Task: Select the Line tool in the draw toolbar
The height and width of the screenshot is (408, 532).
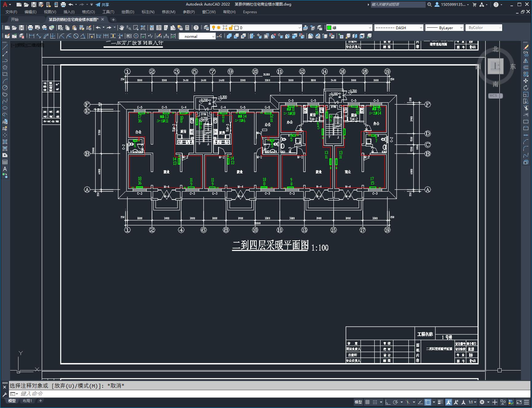Action: coord(5,47)
